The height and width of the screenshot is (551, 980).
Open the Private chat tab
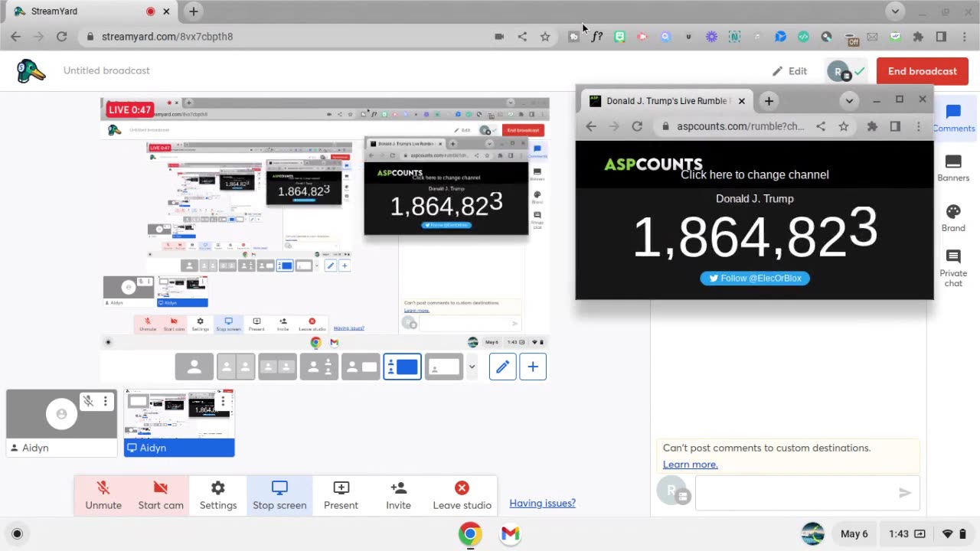pos(953,268)
